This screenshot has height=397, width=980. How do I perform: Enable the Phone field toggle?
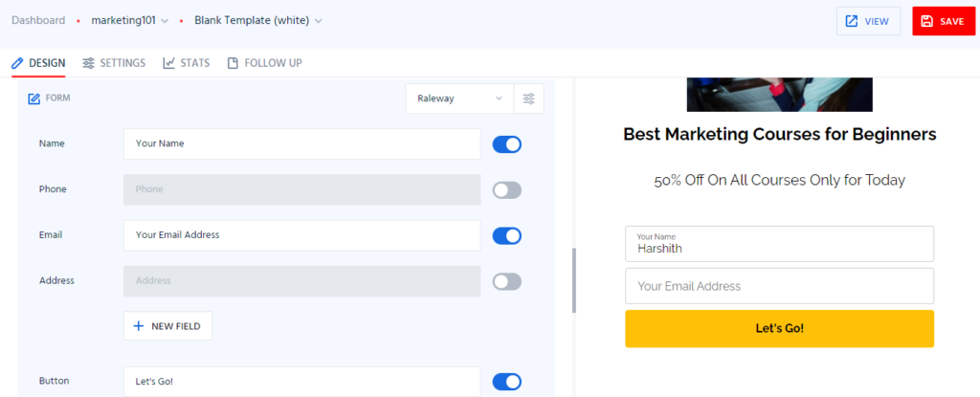click(507, 190)
